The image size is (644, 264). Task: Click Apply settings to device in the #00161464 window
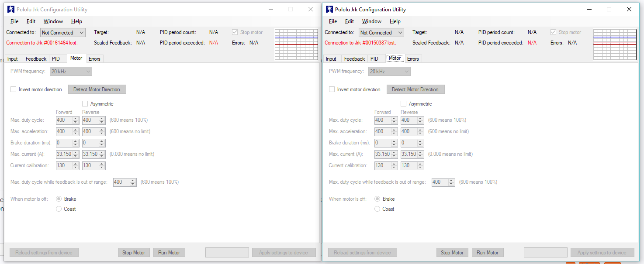(284, 253)
